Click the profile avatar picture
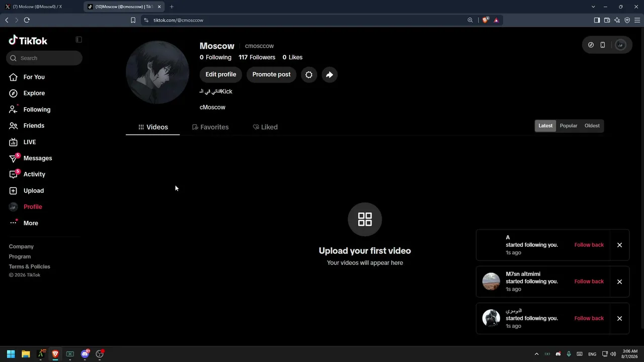 157,72
